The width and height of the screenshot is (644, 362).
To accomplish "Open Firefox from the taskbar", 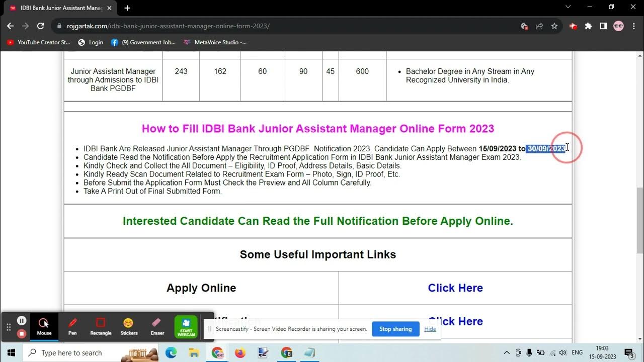I will tap(240, 352).
